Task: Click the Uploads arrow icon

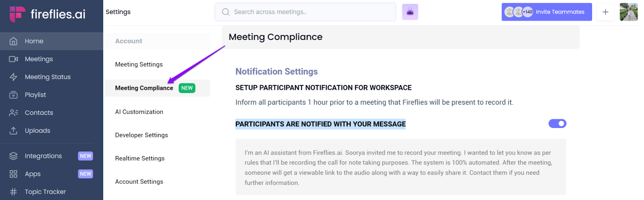Action: (x=13, y=130)
